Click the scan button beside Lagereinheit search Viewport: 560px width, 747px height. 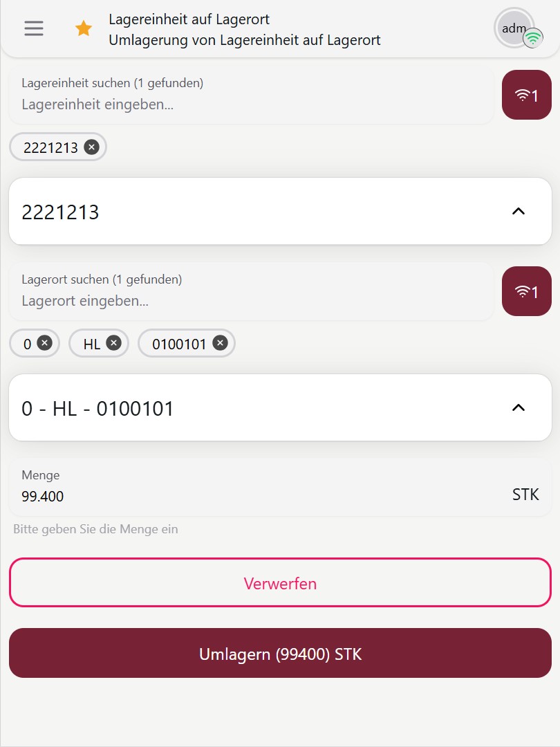coord(526,95)
